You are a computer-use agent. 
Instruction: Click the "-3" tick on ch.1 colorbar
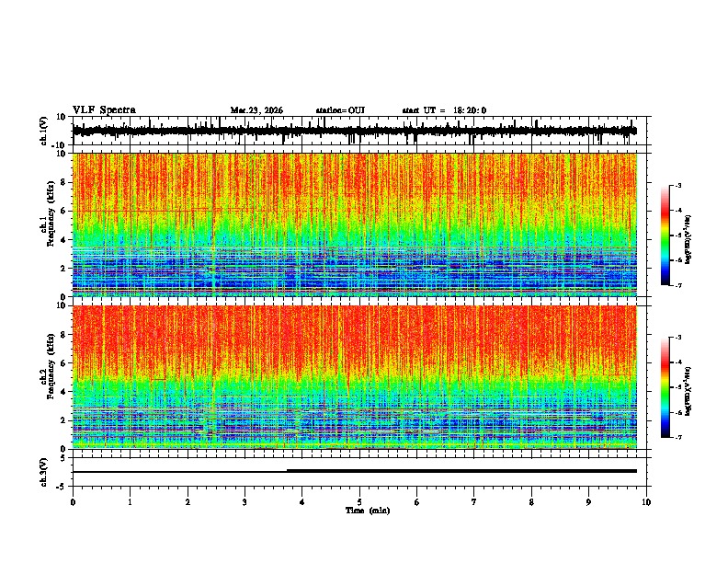pyautogui.click(x=678, y=185)
